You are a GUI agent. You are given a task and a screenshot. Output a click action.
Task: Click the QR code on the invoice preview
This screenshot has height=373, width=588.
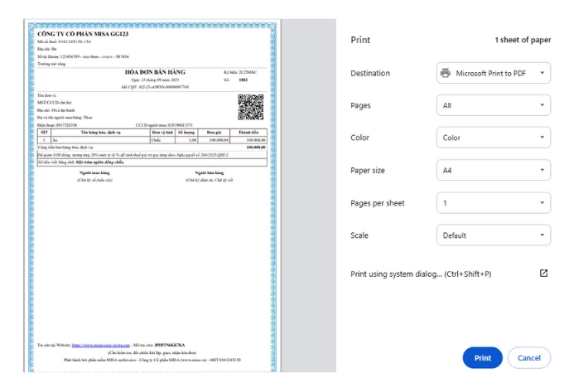click(x=250, y=107)
